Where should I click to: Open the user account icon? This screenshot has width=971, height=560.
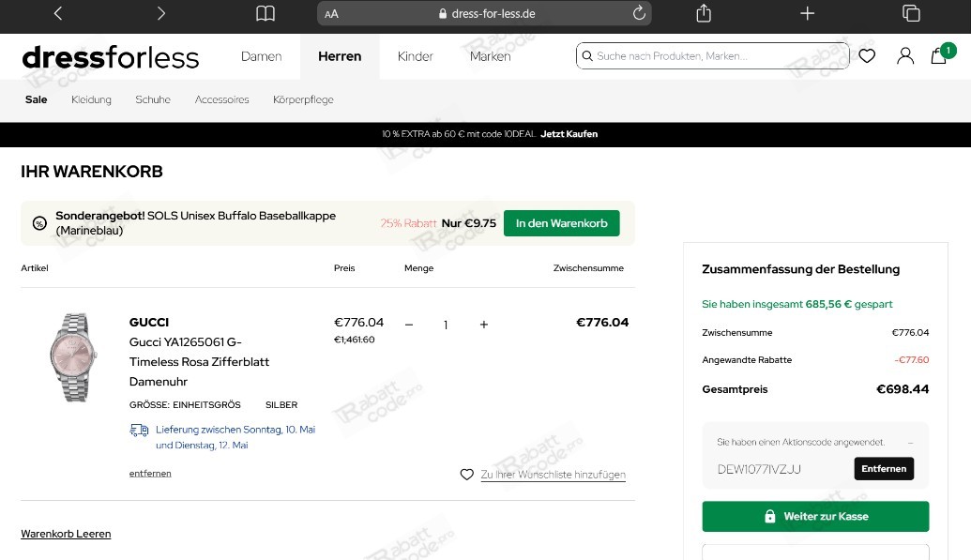click(x=905, y=55)
